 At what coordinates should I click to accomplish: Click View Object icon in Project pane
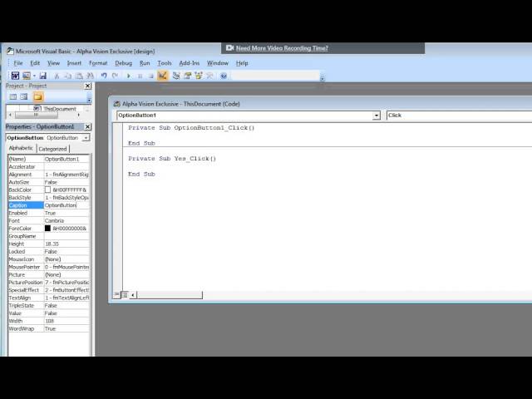click(24, 97)
